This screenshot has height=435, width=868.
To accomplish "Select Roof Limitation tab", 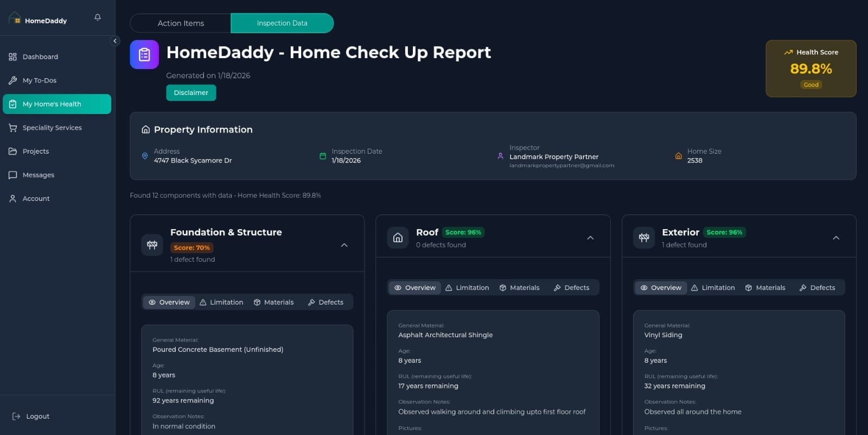I will pos(467,288).
